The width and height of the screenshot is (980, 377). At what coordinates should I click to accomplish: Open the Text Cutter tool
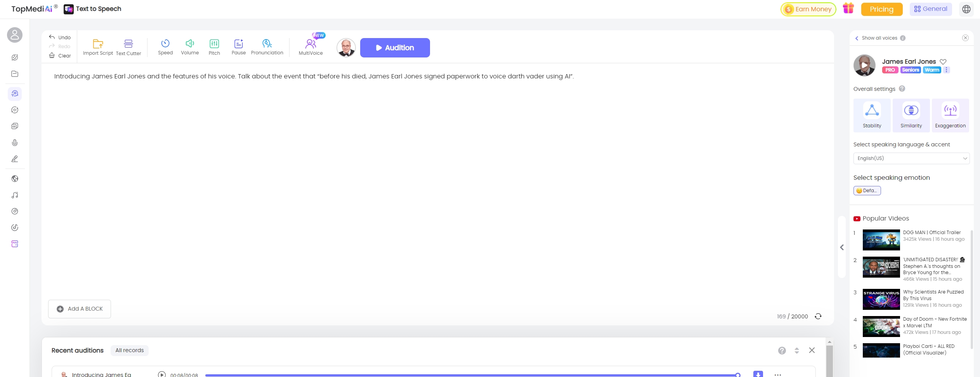tap(128, 47)
